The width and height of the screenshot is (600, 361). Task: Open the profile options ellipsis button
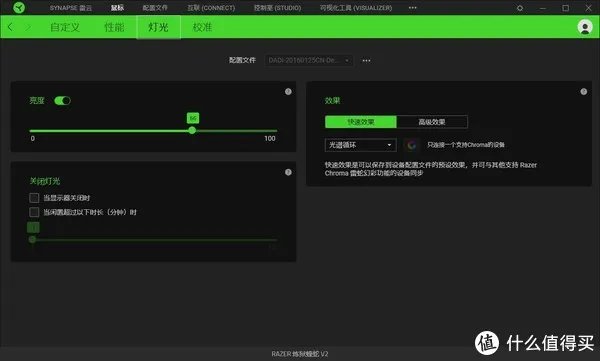click(x=366, y=60)
